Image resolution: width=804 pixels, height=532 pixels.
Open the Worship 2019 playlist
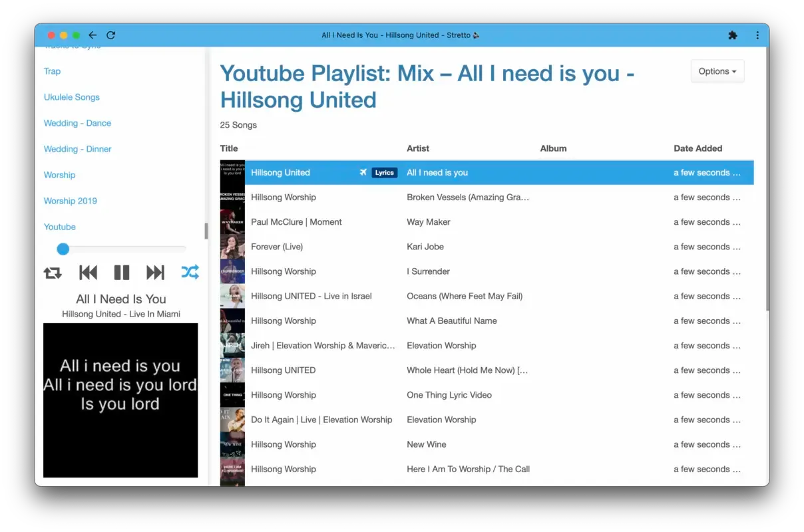(71, 201)
